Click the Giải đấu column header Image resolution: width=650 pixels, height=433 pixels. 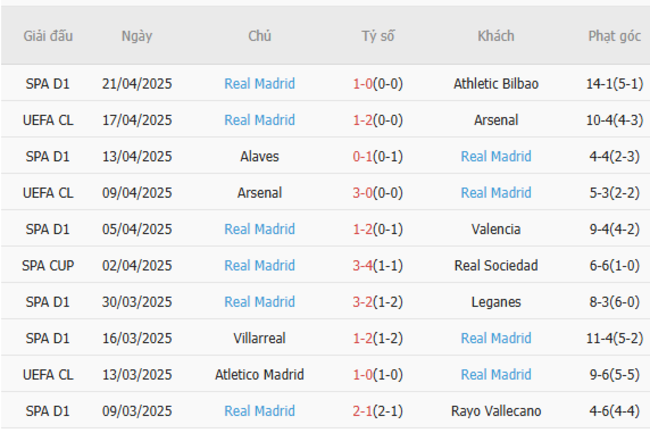tap(48, 36)
